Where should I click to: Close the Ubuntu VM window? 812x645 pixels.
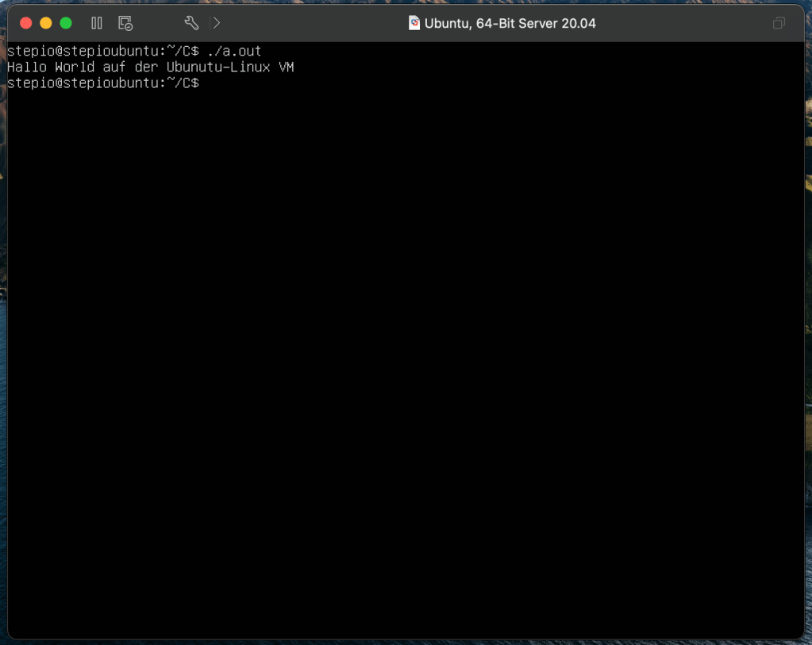(x=25, y=23)
